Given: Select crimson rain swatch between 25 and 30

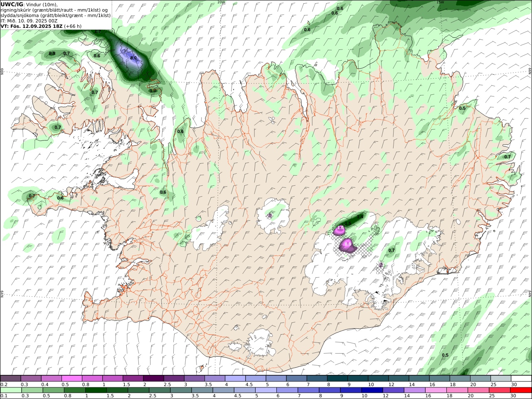Looking at the screenshot, I should [x=500, y=390].
